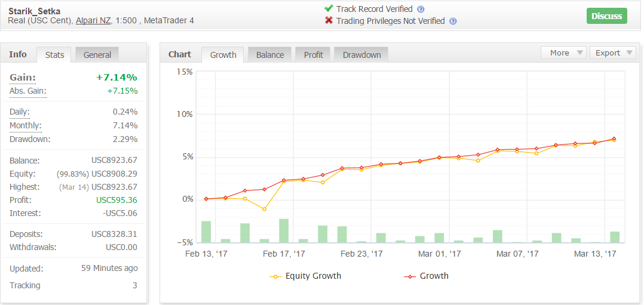Click the Abs. Gain label
The image size is (644, 305).
click(x=28, y=91)
